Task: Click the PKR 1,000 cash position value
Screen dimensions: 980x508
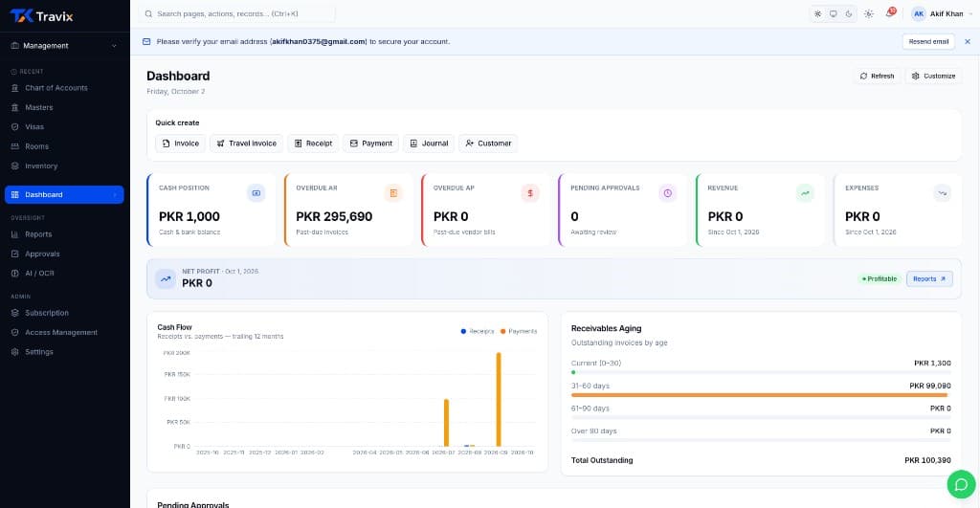Action: tap(189, 217)
